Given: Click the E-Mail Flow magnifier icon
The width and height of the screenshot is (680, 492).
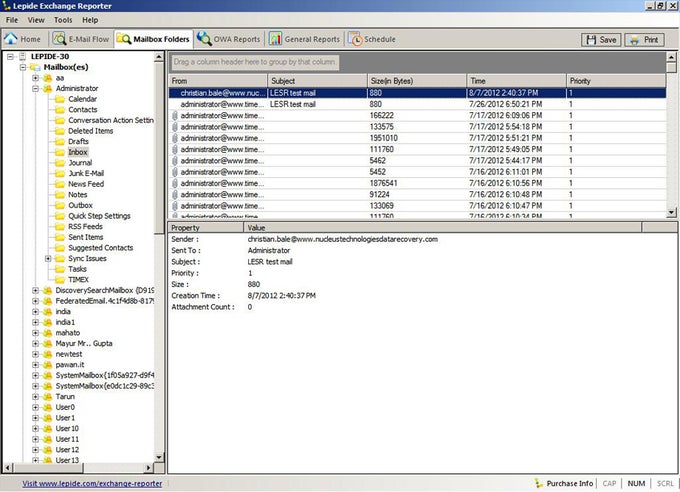Looking at the screenshot, I should pyautogui.click(x=59, y=39).
